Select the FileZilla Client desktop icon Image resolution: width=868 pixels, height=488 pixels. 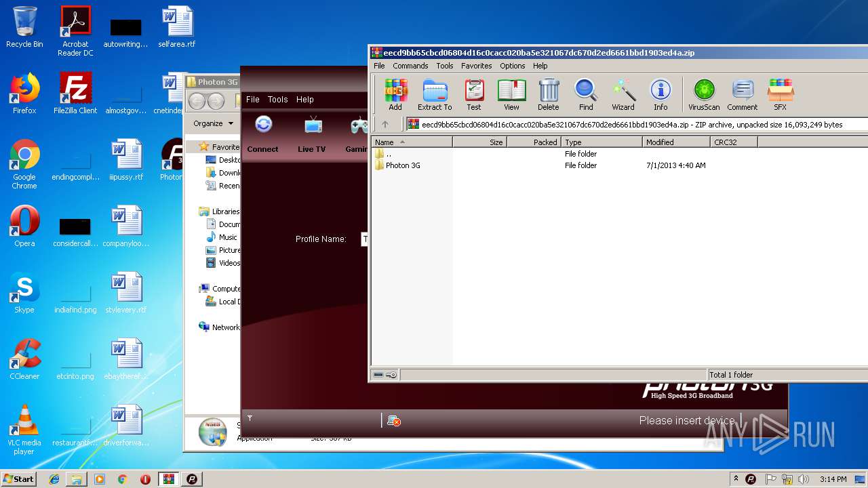pos(75,94)
